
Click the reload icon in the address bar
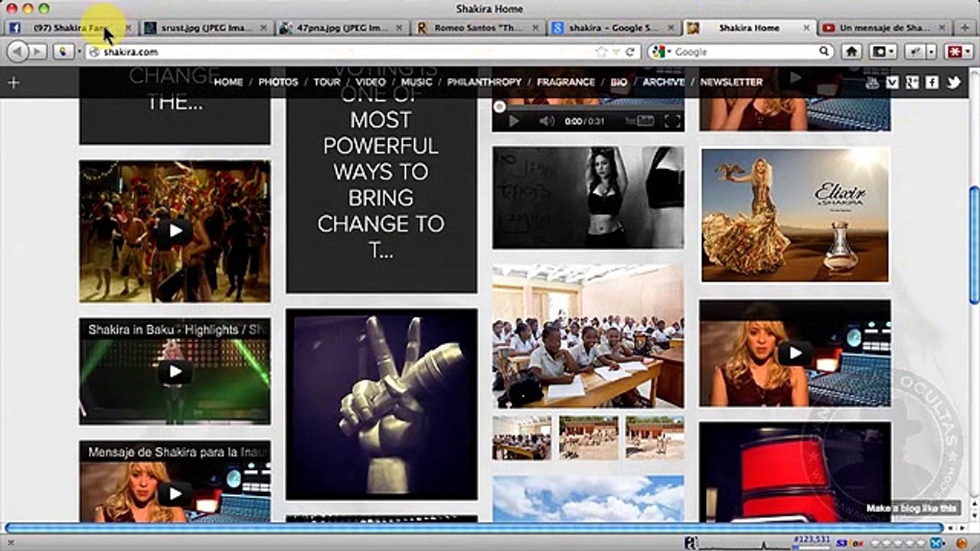point(630,52)
